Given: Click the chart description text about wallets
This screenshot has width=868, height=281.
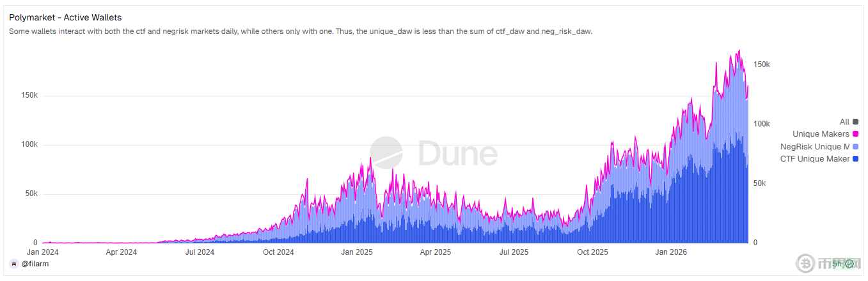Looking at the screenshot, I should point(301,31).
